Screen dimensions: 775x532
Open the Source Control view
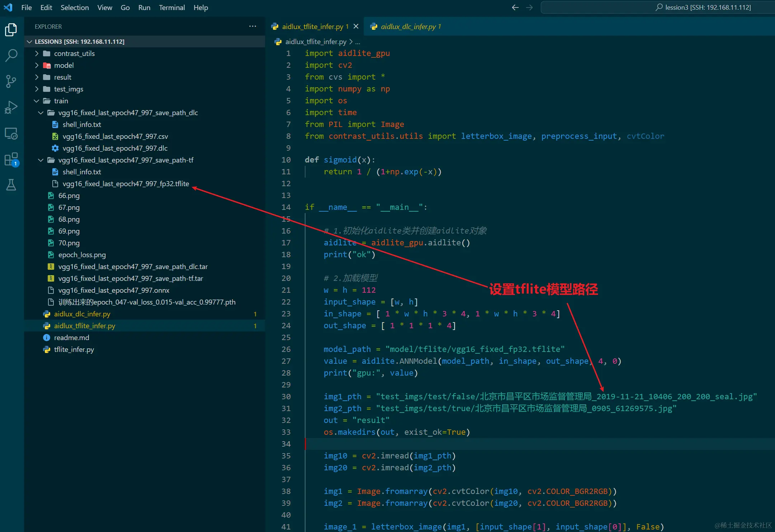(11, 81)
